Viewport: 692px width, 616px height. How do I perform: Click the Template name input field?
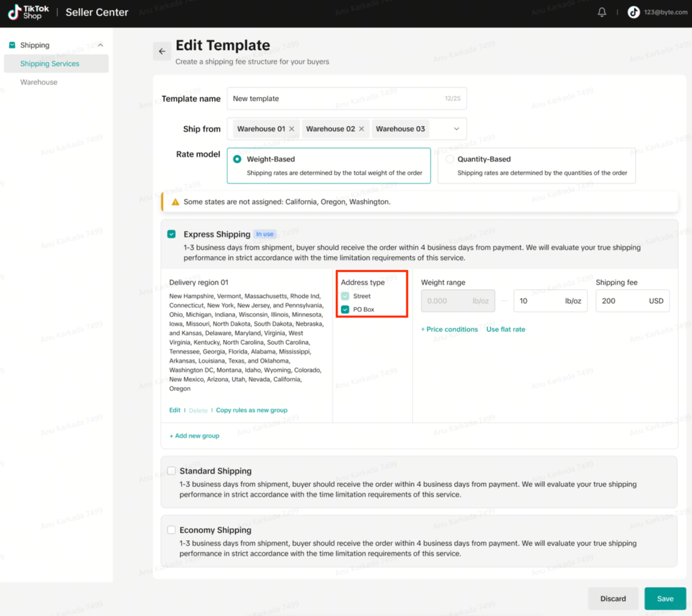point(335,98)
